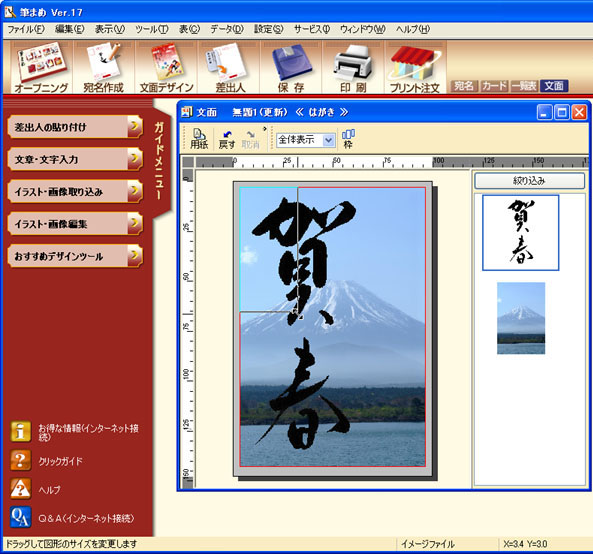This screenshot has height=554, width=593.
Task: Expand the 文章・文字入力 guide item
Action: coord(75,159)
